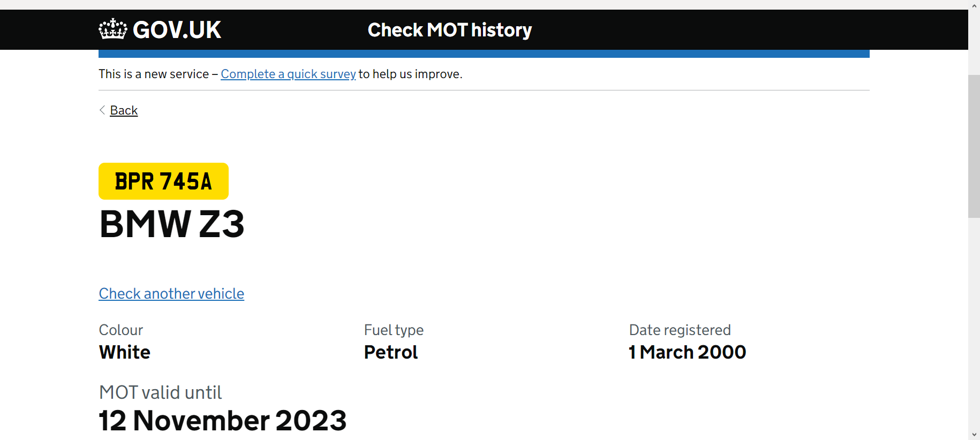Click the scrollbar up arrow

[974, 6]
